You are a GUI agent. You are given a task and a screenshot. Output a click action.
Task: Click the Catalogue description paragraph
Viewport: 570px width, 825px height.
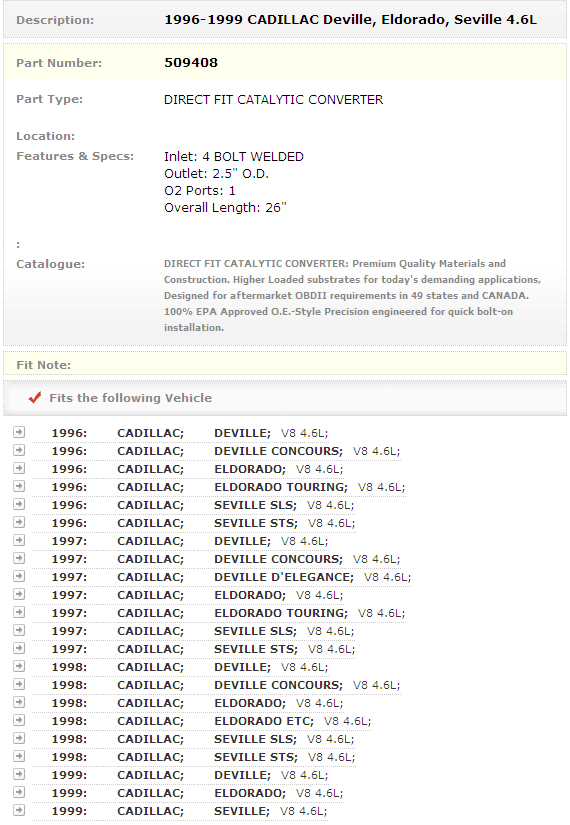click(x=353, y=296)
